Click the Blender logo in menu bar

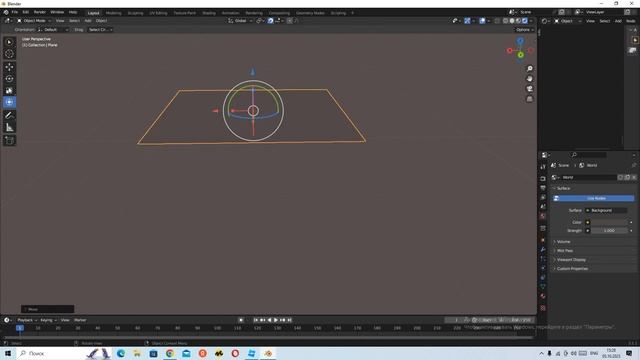(x=6, y=13)
